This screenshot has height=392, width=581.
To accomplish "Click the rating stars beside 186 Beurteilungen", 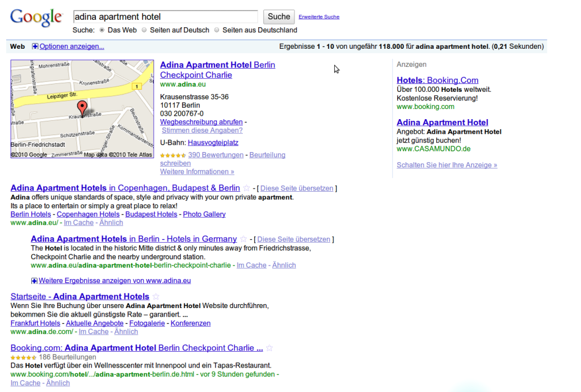I will pyautogui.click(x=23, y=357).
